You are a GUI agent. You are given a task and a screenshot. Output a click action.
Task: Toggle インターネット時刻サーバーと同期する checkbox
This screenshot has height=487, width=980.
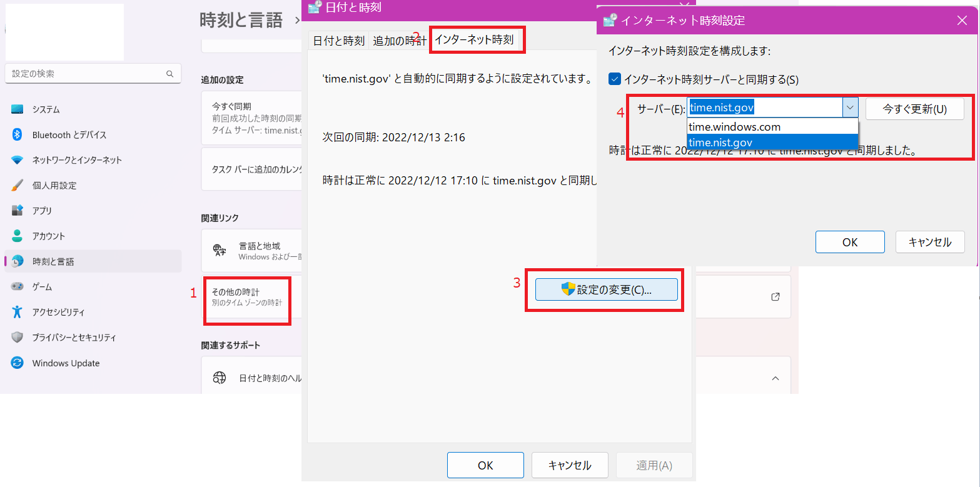(x=615, y=79)
